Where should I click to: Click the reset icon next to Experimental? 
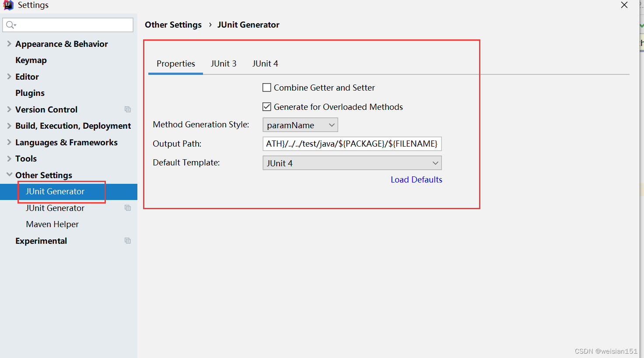[127, 241]
